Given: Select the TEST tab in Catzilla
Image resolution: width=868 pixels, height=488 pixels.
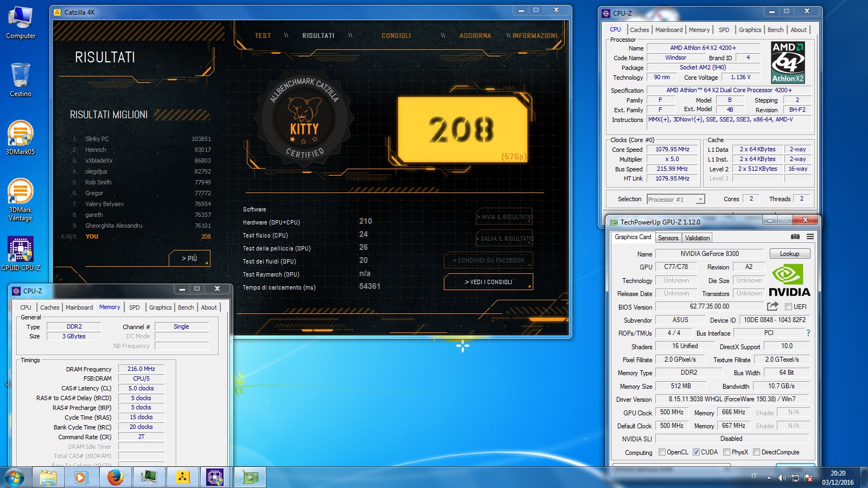Looking at the screenshot, I should (x=263, y=36).
